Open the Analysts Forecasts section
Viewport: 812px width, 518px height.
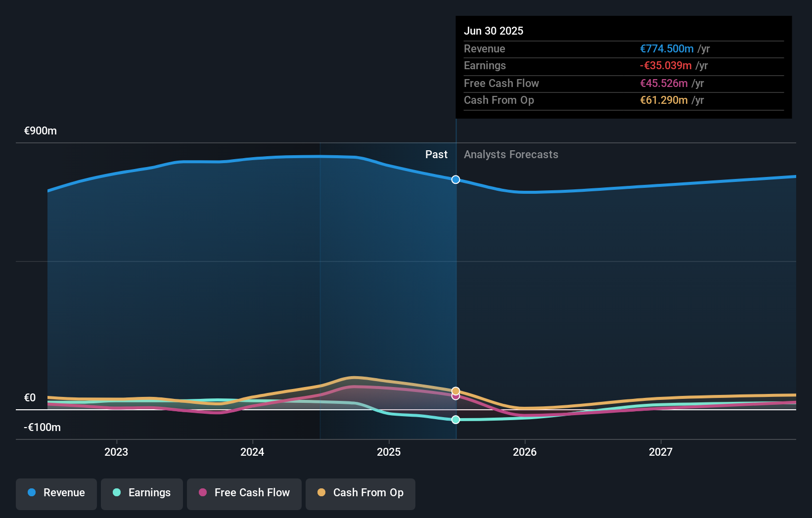tap(511, 154)
